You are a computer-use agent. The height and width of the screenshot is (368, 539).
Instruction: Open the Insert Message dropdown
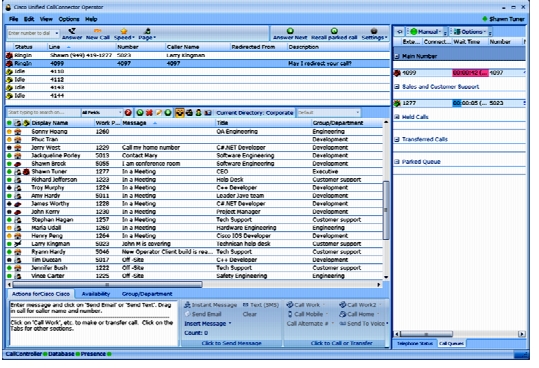tap(208, 324)
